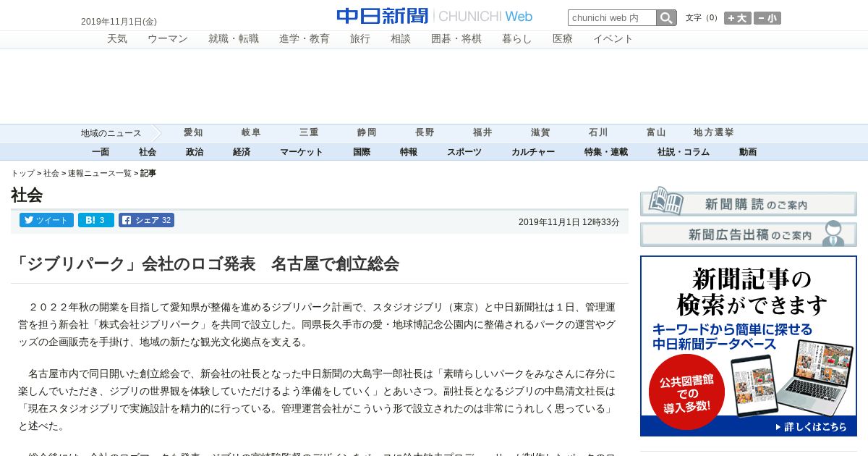The image size is (868, 456).
Task: Go to 特報 section
Action: pos(409,152)
